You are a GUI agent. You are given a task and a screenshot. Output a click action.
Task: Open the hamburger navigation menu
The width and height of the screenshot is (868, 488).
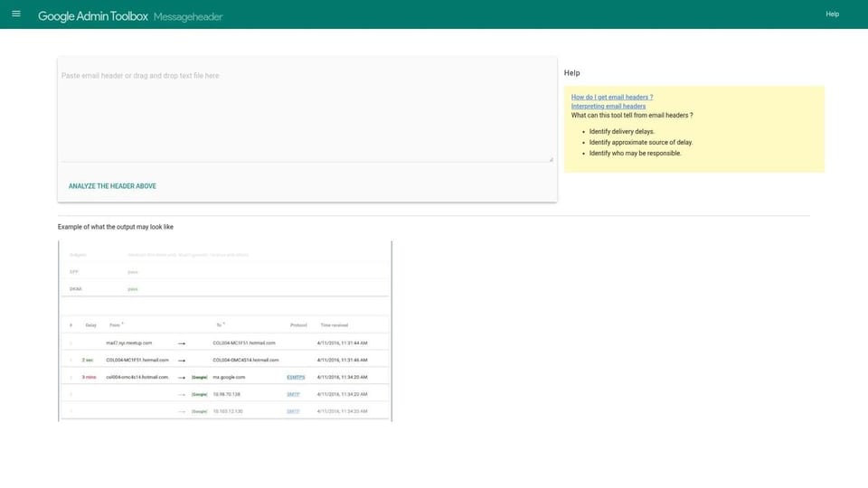tap(16, 14)
